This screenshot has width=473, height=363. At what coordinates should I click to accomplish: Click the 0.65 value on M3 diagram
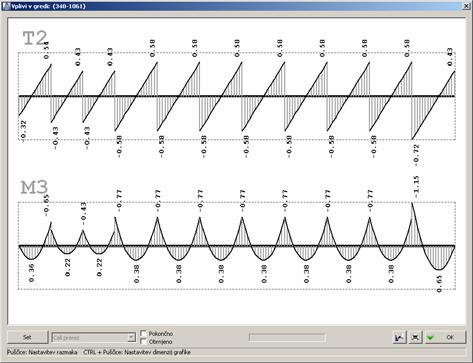pyautogui.click(x=439, y=284)
